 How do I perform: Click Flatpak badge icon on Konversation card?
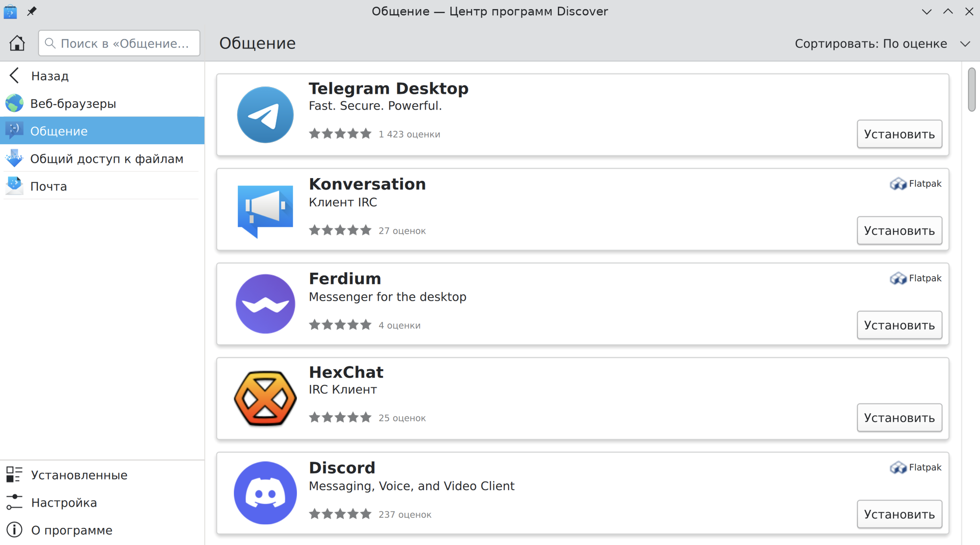898,184
